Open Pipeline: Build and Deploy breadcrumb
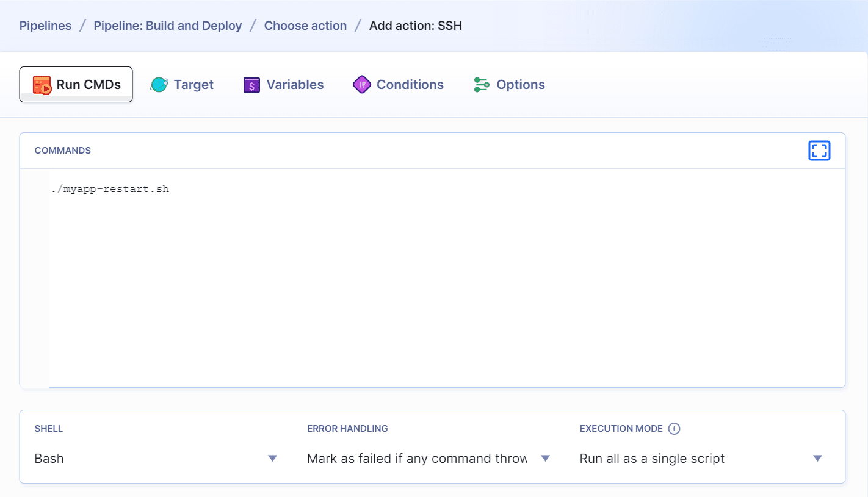868x497 pixels. tap(167, 25)
